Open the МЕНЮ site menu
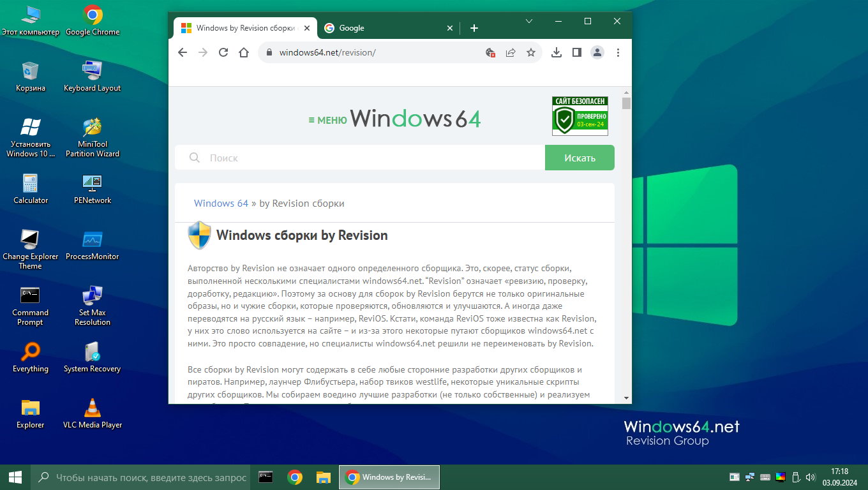868x490 pixels. [x=327, y=120]
